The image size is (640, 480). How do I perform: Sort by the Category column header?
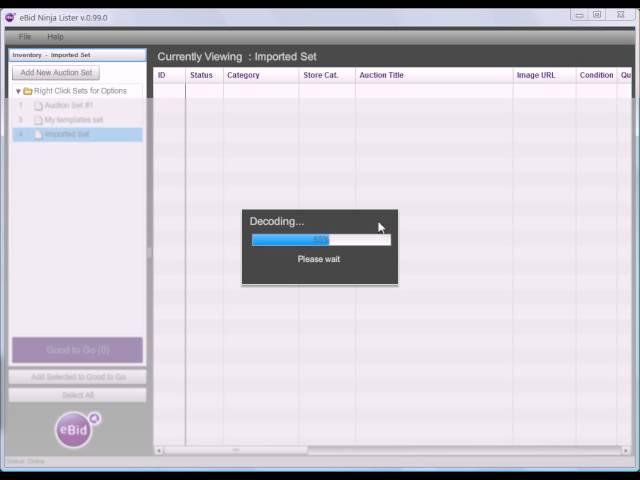click(243, 75)
